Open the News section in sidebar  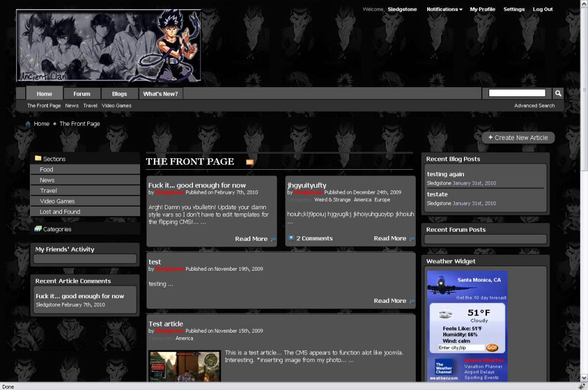[x=85, y=180]
